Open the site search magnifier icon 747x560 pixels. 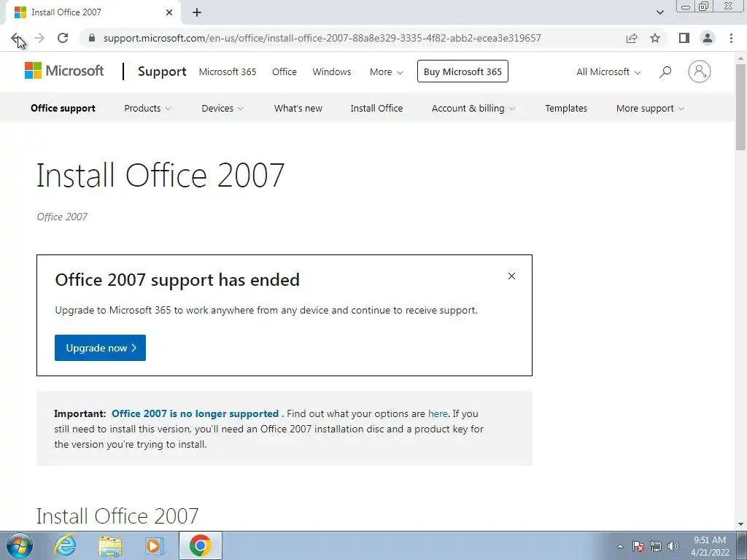click(665, 72)
